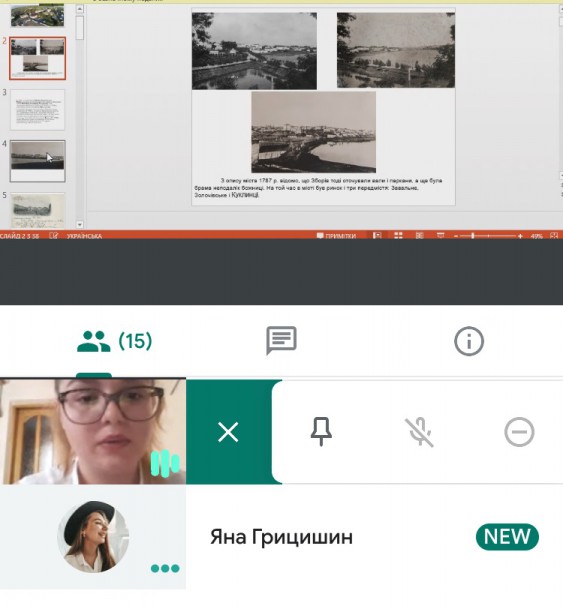Select slide 1 thumbnail in PowerPoint panel

point(38,16)
